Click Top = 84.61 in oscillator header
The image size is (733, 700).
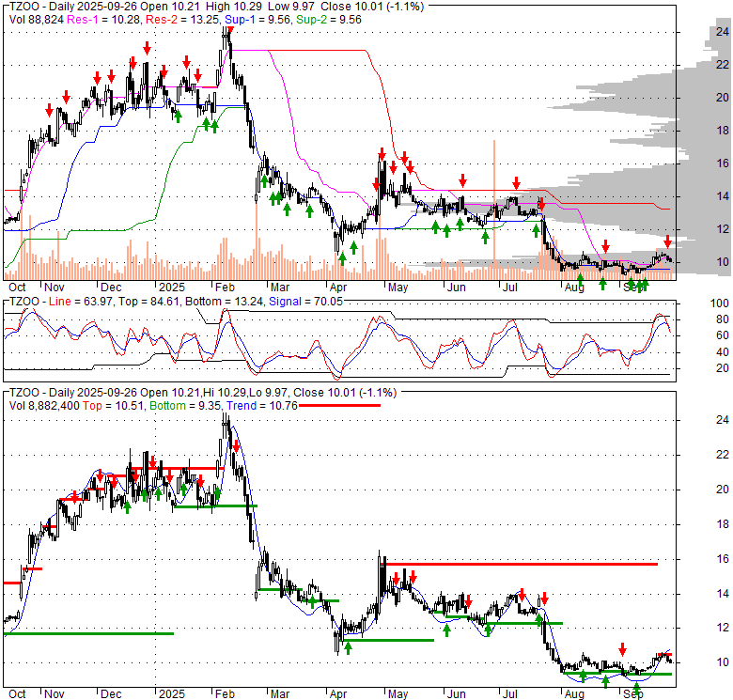(148, 302)
